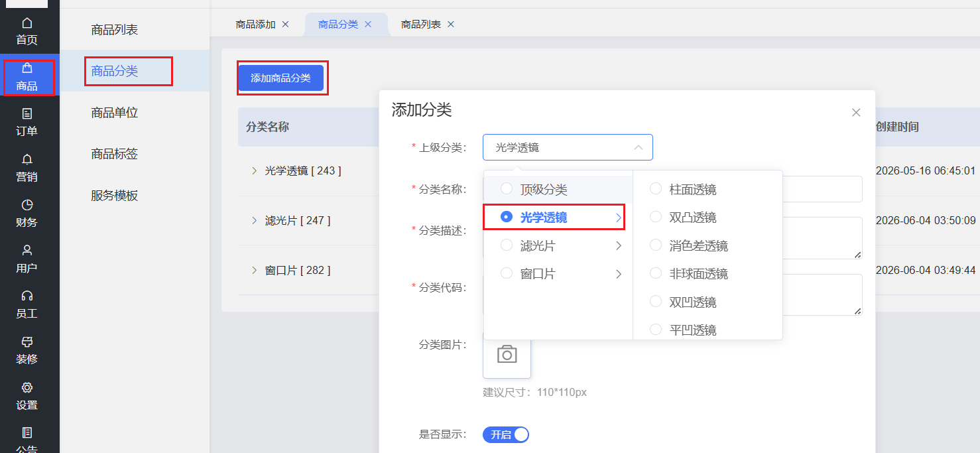
Task: Open the 用户 users sidebar icon
Action: click(x=27, y=251)
